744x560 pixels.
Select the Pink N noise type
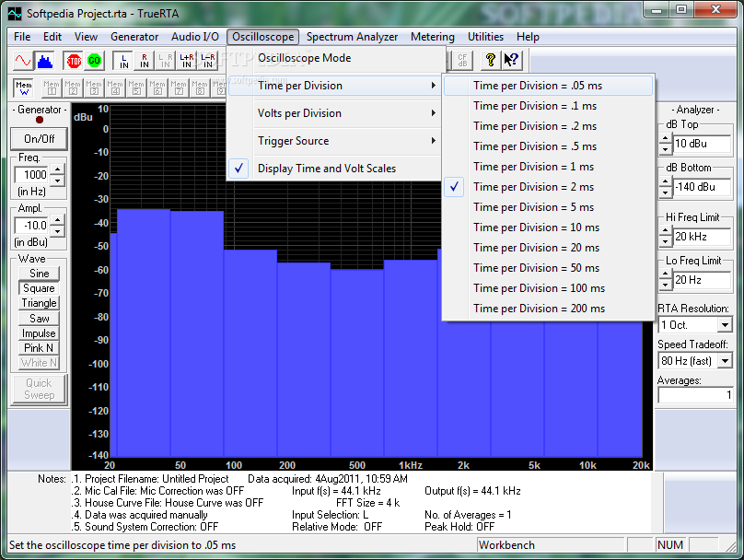[x=39, y=348]
